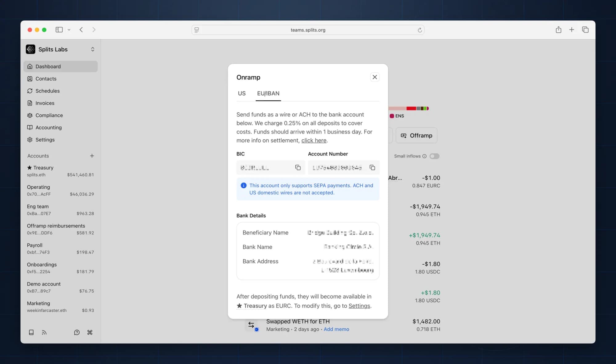The image size is (616, 364).
Task: Click the Offramp button
Action: tap(416, 136)
